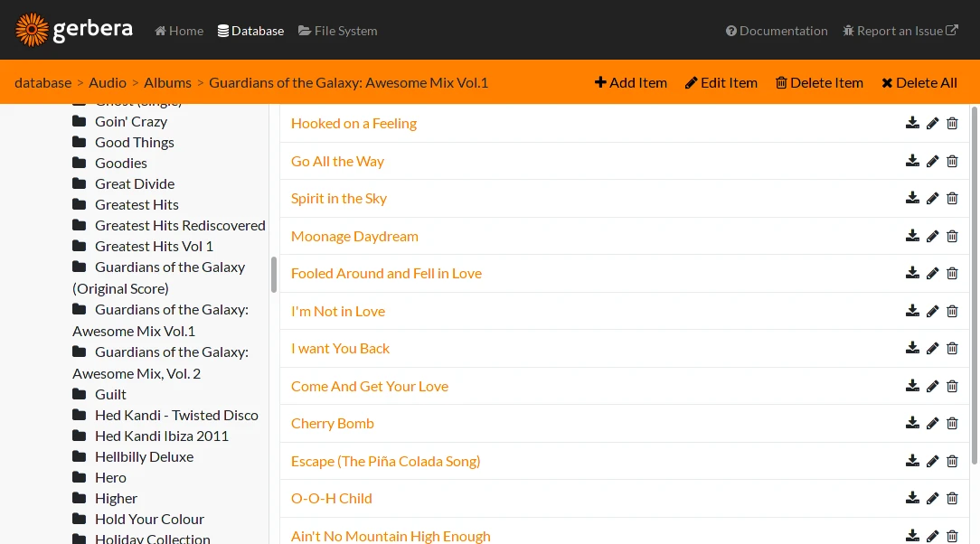The height and width of the screenshot is (544, 980).
Task: Navigate to database breadcrumb root
Action: point(43,82)
